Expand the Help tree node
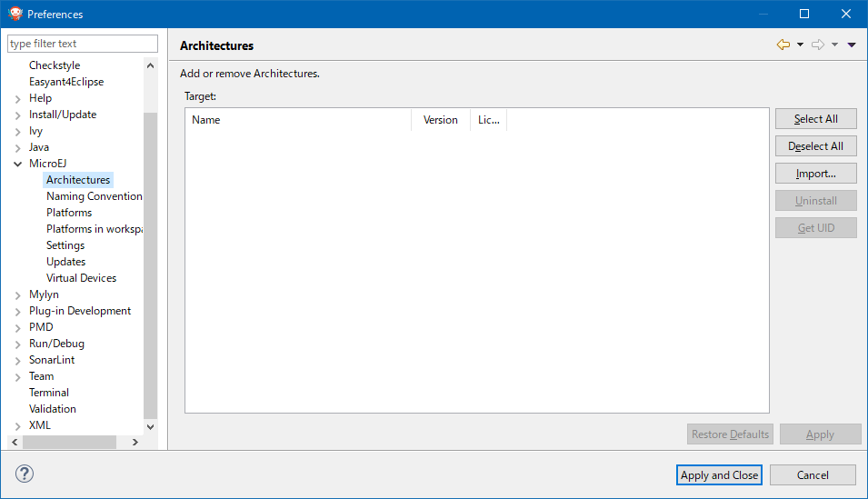The width and height of the screenshot is (868, 499). click(x=17, y=99)
